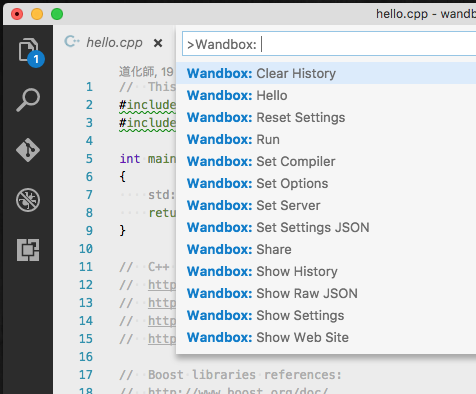The height and width of the screenshot is (394, 476).
Task: Open the Extensions view icon
Action: [28, 250]
